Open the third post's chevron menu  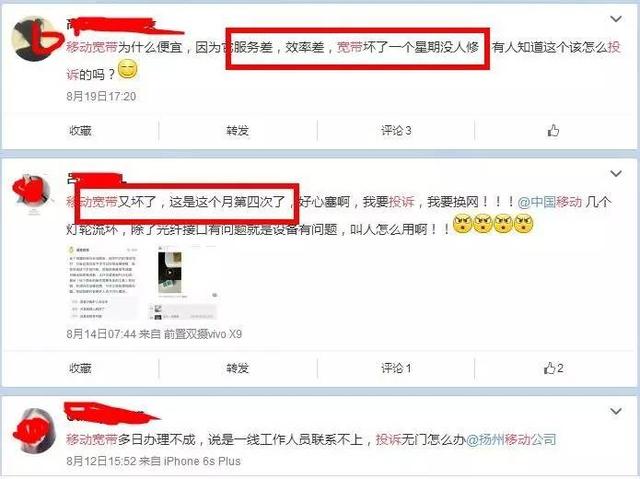click(x=616, y=411)
